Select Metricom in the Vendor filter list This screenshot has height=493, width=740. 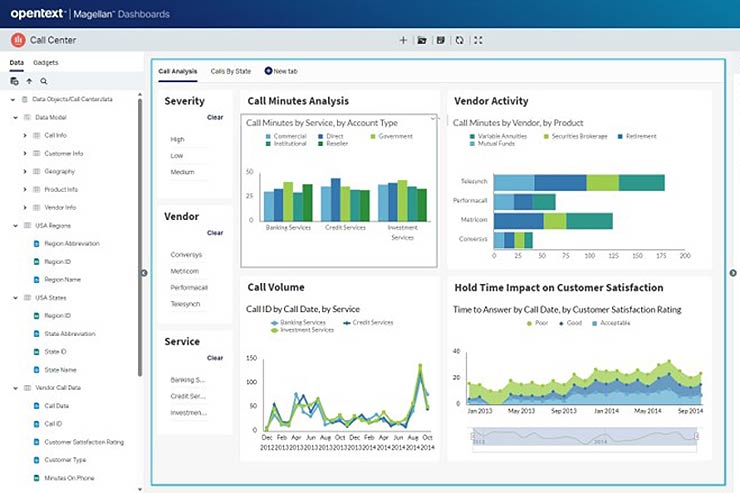186,270
